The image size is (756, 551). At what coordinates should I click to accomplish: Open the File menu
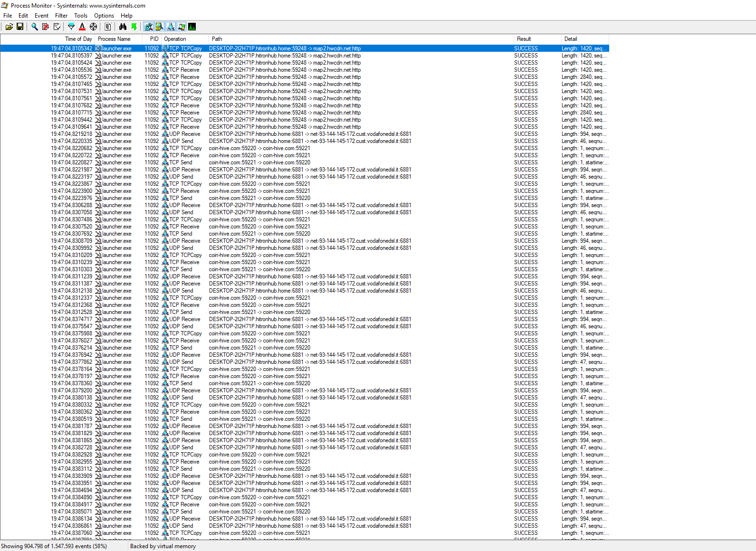(8, 16)
